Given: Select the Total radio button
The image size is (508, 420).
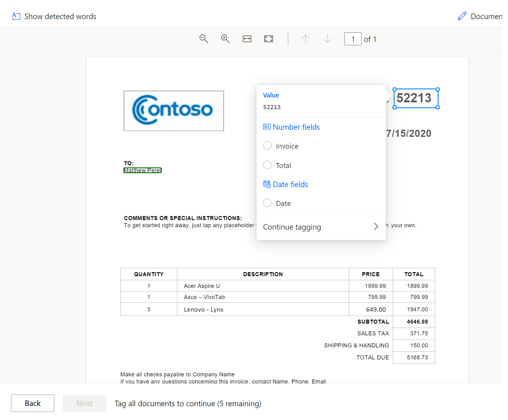Looking at the screenshot, I should [x=267, y=165].
